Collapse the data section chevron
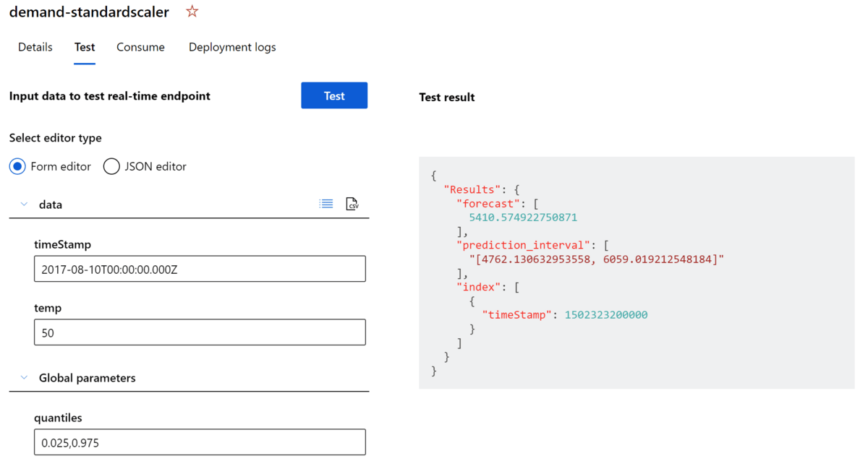Viewport: 868px width, 469px height. pos(24,205)
